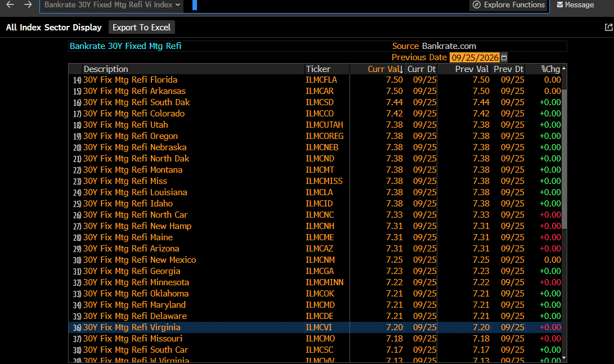The image size is (614, 364).
Task: Select the 30Y Fix Mtg Refi Missouri row
Action: (x=315, y=339)
